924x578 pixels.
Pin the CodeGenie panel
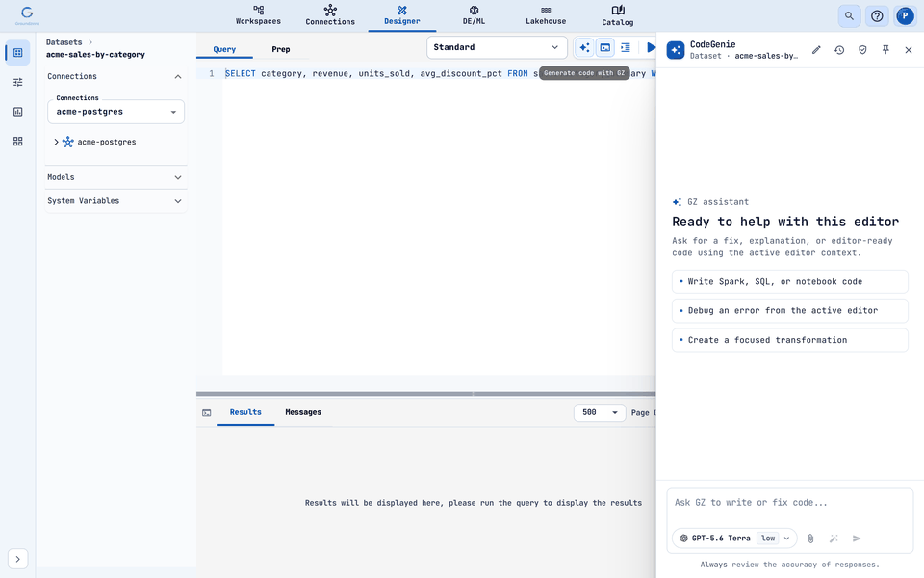coord(885,50)
